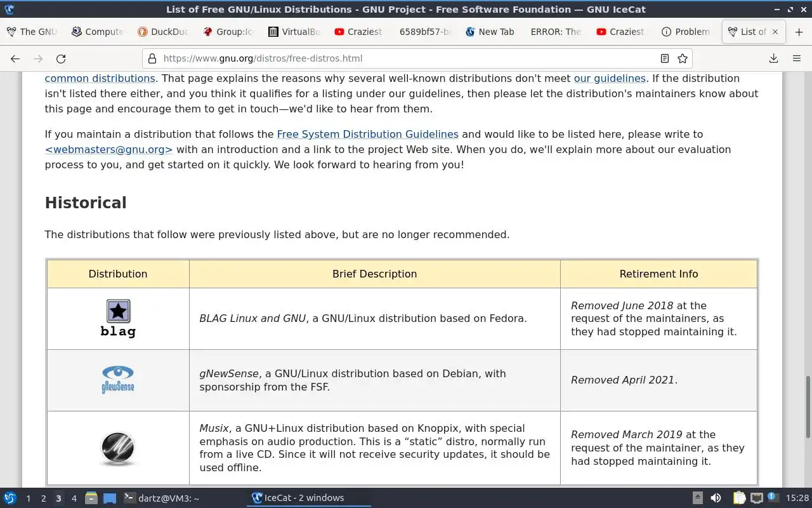The height and width of the screenshot is (508, 812).
Task: Click the gNewSense description text
Action: [353, 380]
